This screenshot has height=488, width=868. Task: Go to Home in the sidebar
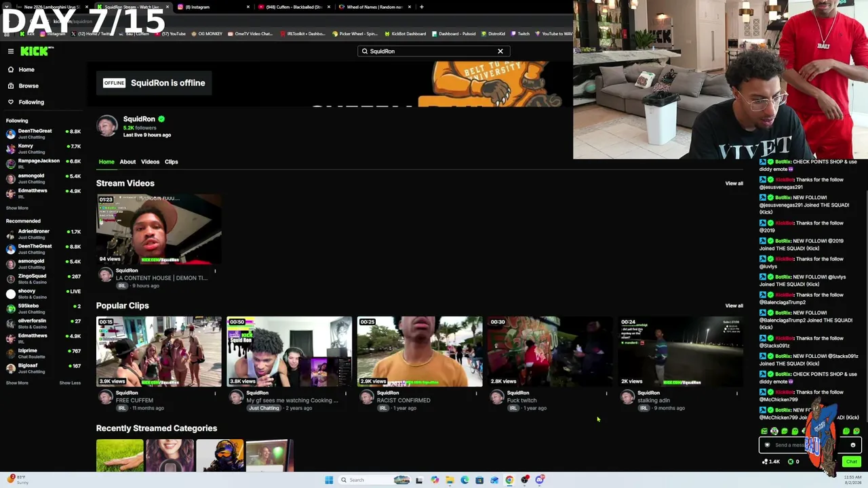coord(26,70)
